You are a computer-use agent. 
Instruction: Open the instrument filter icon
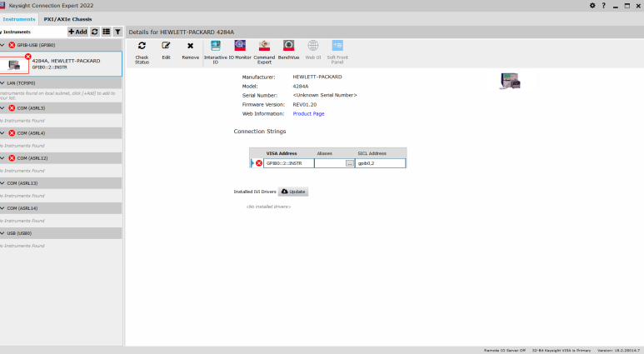click(117, 32)
